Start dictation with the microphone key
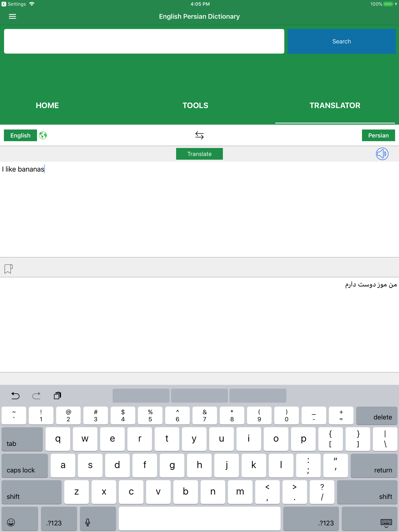Image resolution: width=399 pixels, height=532 pixels. (x=98, y=519)
